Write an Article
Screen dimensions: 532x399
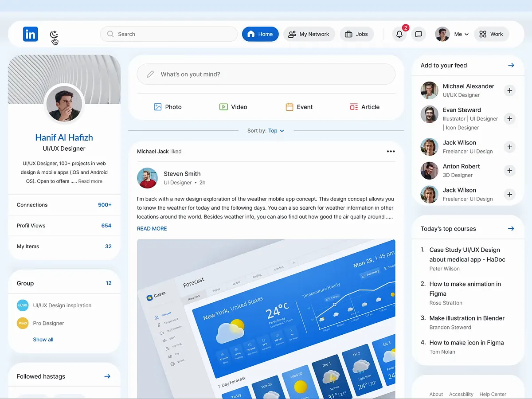[x=364, y=107]
